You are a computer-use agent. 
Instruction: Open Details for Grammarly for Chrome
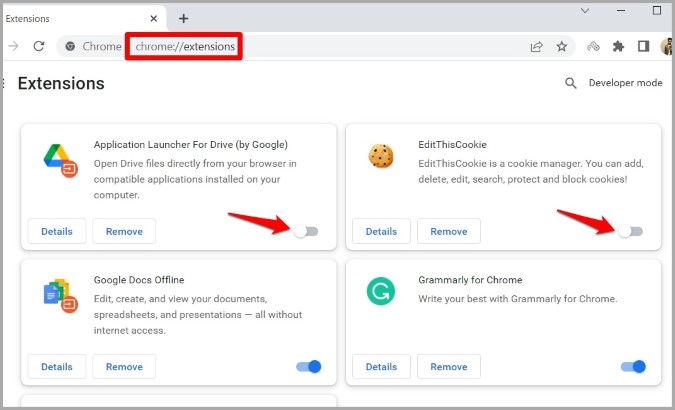381,367
